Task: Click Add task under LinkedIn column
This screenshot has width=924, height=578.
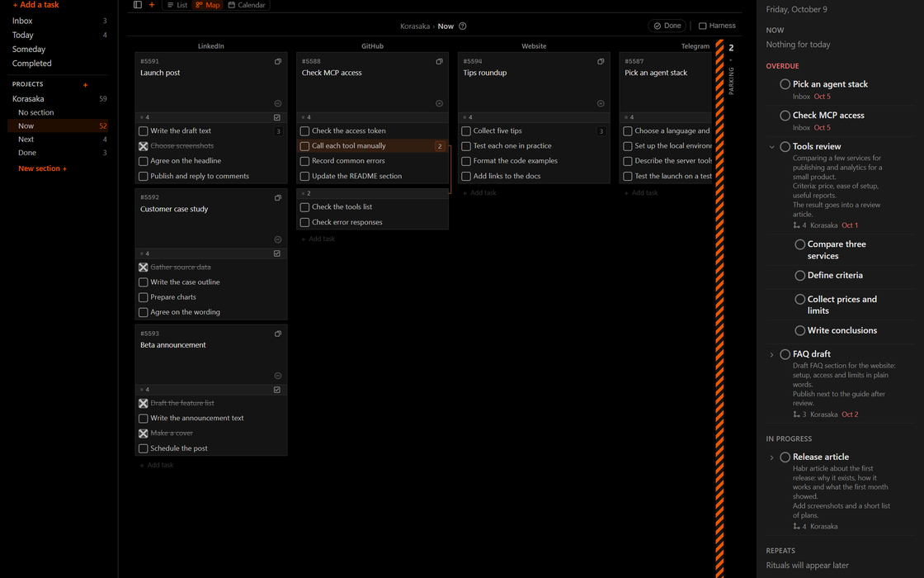Action: coord(157,466)
